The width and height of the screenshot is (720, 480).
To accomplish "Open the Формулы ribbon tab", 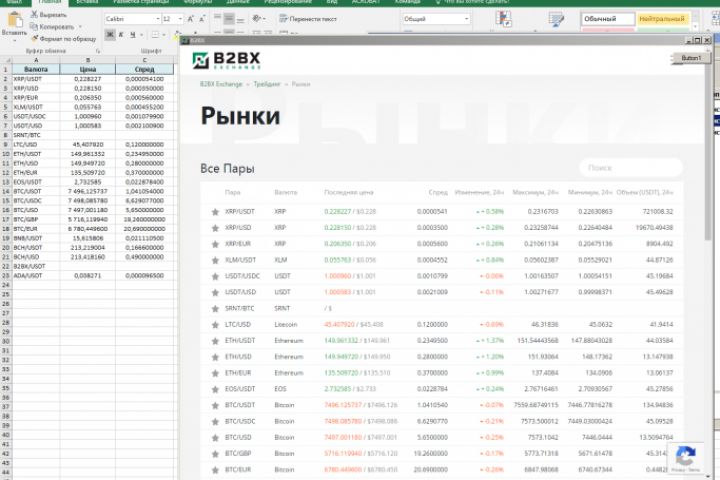I will [x=197, y=2].
